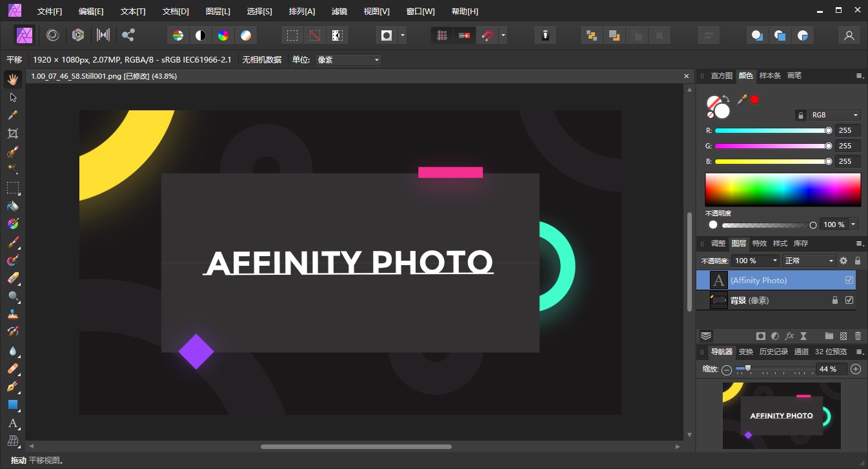The width and height of the screenshot is (868, 469).
Task: Select the Flood Fill bucket tool
Action: click(13, 206)
